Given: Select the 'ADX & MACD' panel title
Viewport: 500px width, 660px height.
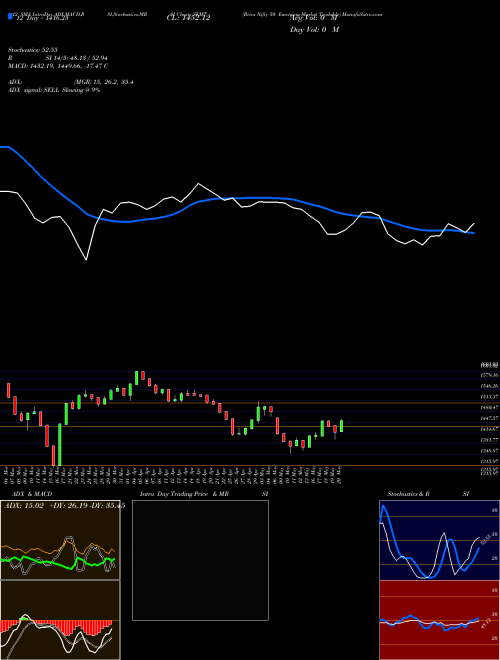Looking at the screenshot, I should (32, 494).
